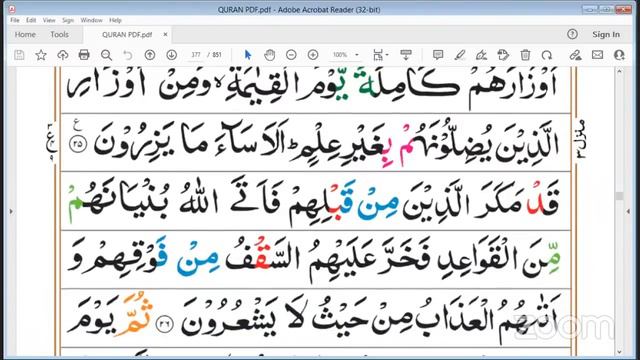Go to the previous page

click(150, 55)
